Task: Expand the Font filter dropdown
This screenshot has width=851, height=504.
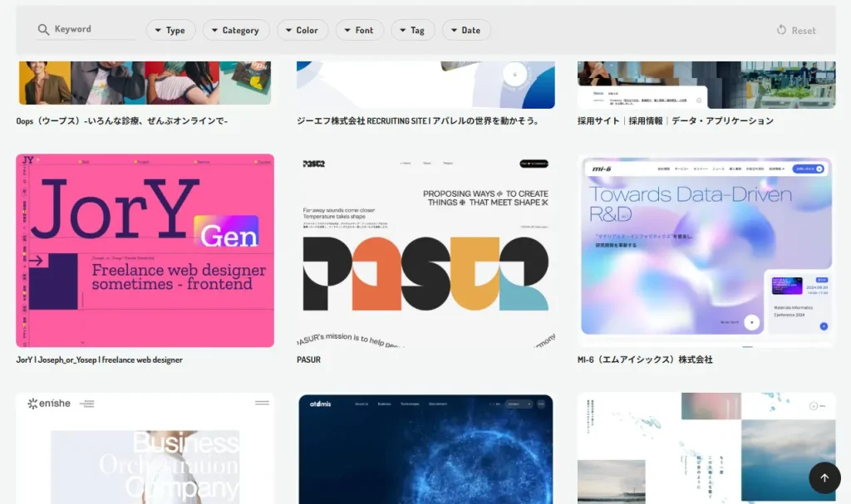Action: tap(359, 31)
